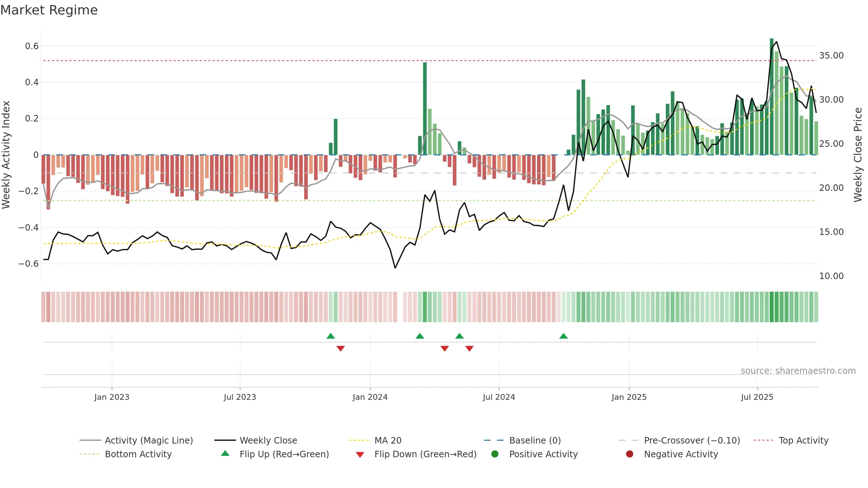The width and height of the screenshot is (868, 488).
Task: Click the source: sharemaestro.com text
Action: tap(798, 371)
